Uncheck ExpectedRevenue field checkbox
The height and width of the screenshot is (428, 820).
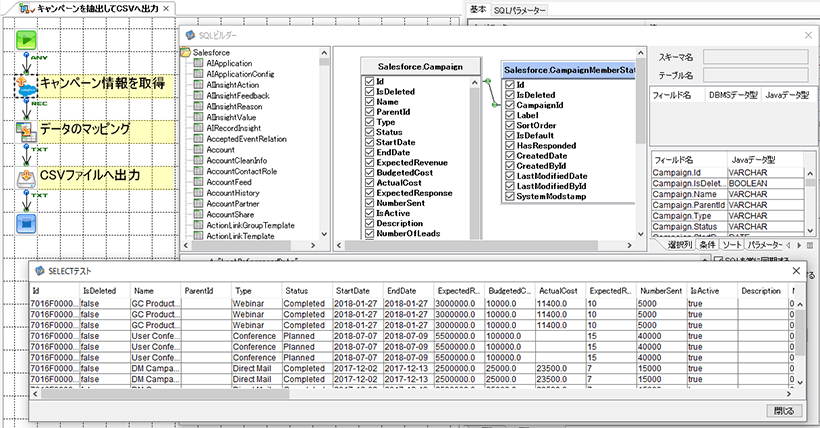(370, 163)
